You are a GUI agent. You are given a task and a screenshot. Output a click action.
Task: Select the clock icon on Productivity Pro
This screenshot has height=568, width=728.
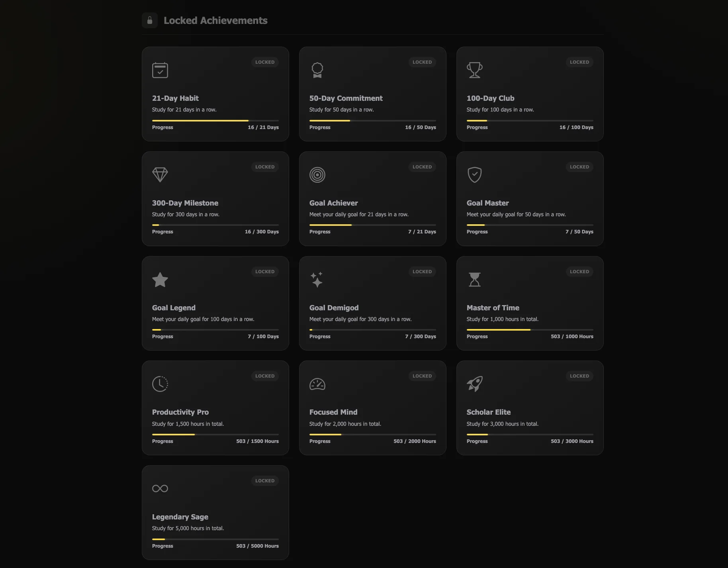tap(160, 384)
